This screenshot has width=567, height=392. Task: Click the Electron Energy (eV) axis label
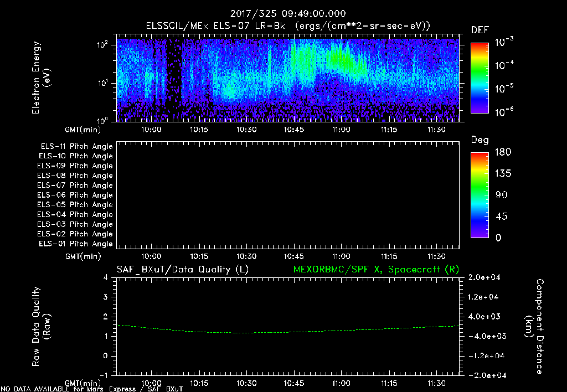click(41, 78)
